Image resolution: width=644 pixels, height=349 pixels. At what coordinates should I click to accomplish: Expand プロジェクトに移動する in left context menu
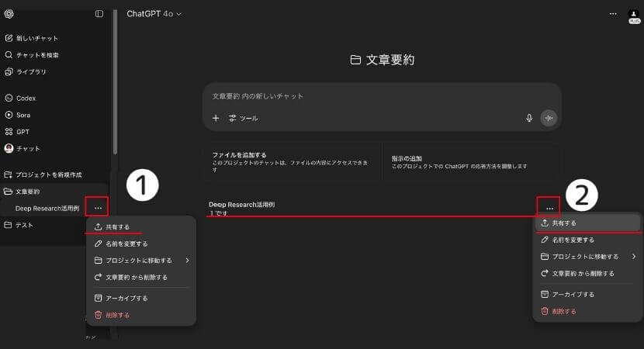(x=141, y=261)
